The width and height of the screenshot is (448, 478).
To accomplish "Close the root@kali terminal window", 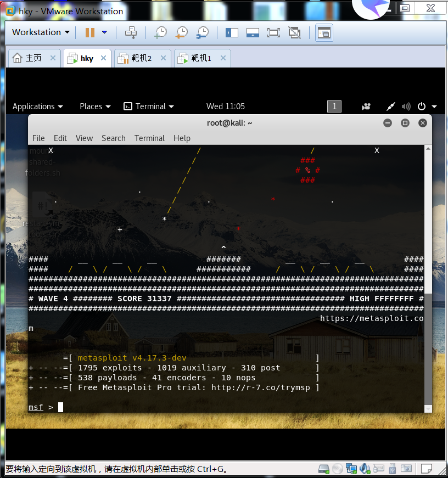I will pyautogui.click(x=423, y=123).
